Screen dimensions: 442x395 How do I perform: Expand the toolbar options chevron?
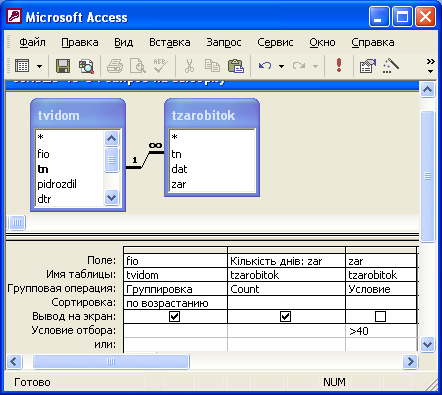430,66
